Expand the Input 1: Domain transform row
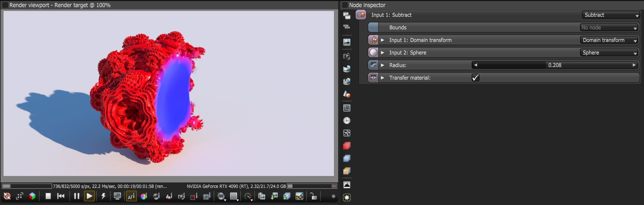 (x=383, y=40)
